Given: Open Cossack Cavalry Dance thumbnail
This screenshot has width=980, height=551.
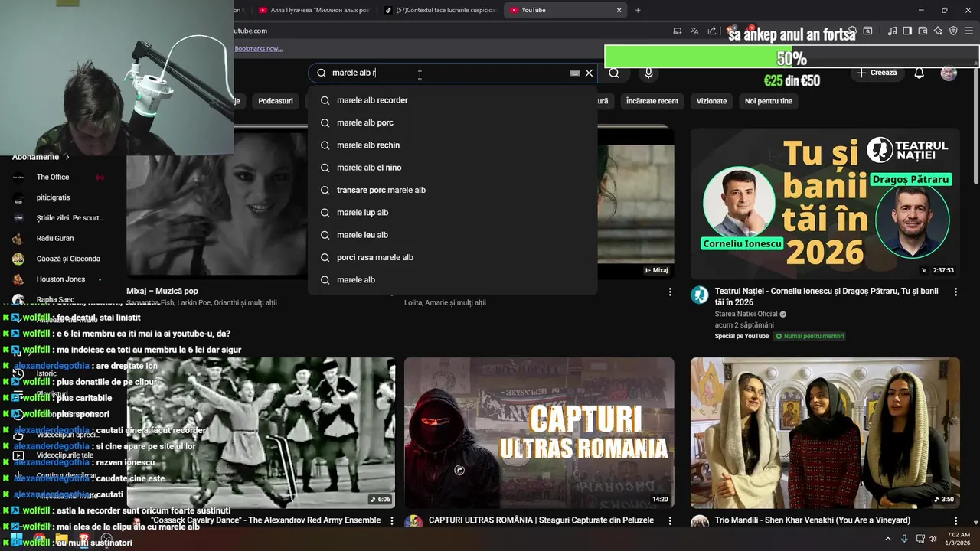Looking at the screenshot, I should click(x=261, y=432).
